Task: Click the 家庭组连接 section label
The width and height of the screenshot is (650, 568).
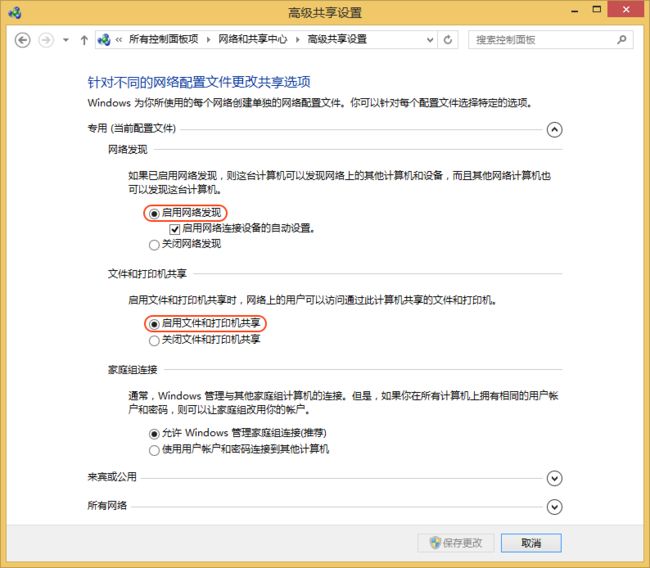Action: (133, 369)
